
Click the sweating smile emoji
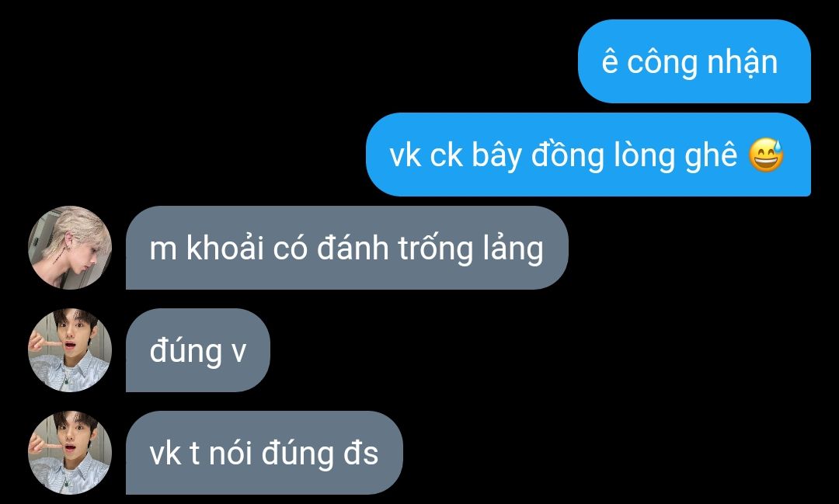pos(766,155)
